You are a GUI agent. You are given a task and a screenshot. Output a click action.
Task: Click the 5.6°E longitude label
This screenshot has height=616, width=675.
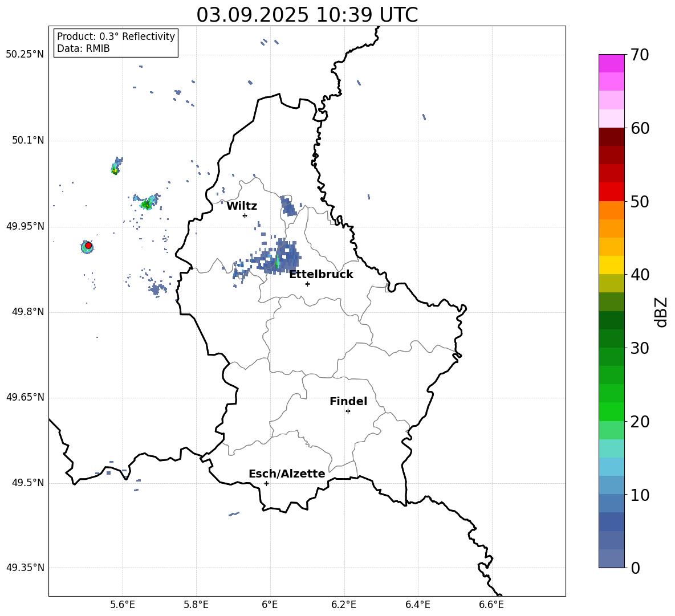point(123,605)
